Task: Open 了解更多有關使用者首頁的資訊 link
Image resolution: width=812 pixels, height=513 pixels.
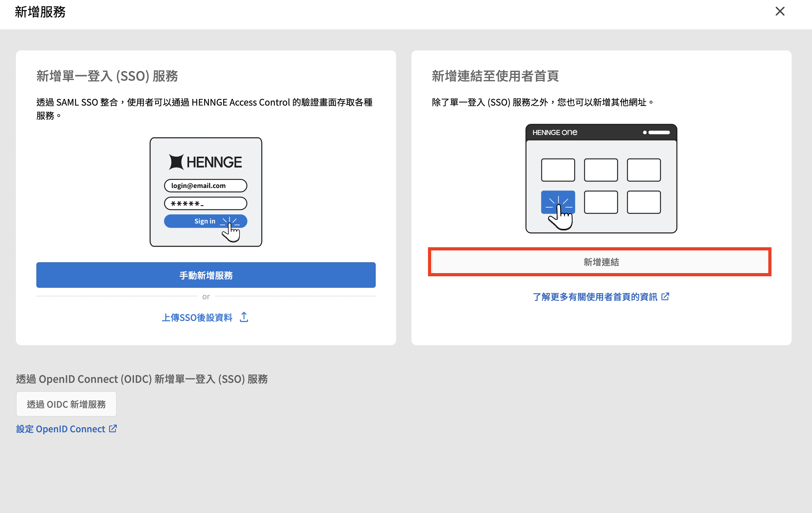Action: tap(595, 296)
